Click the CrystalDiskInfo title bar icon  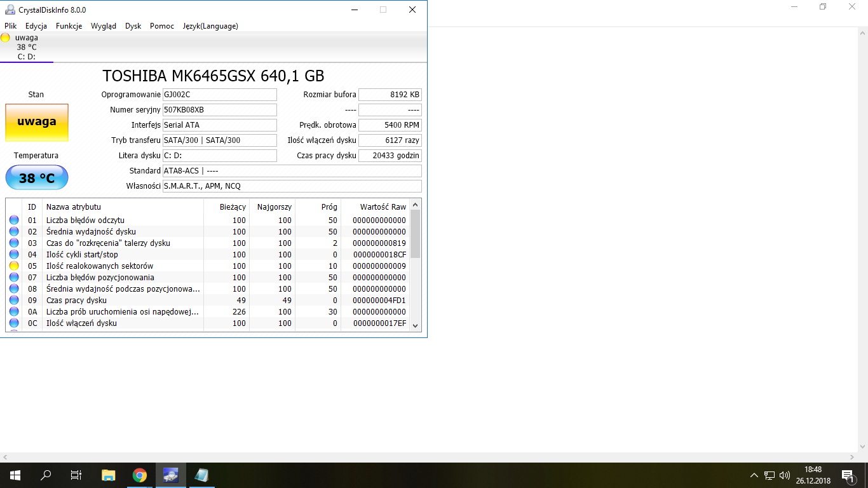tap(10, 10)
